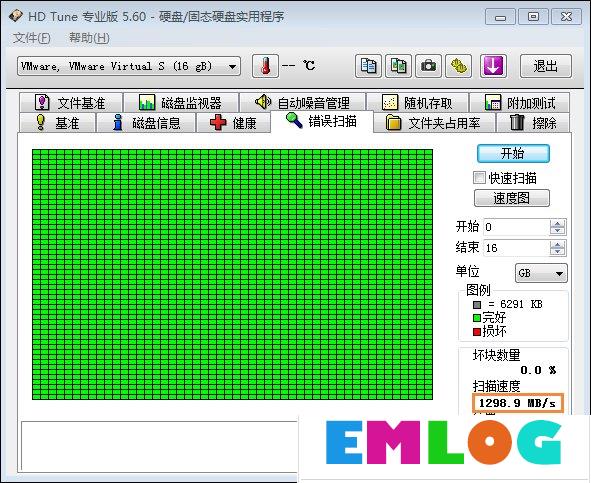Click the empty log box below the map
The height and width of the screenshot is (483, 591).
pyautogui.click(x=160, y=446)
